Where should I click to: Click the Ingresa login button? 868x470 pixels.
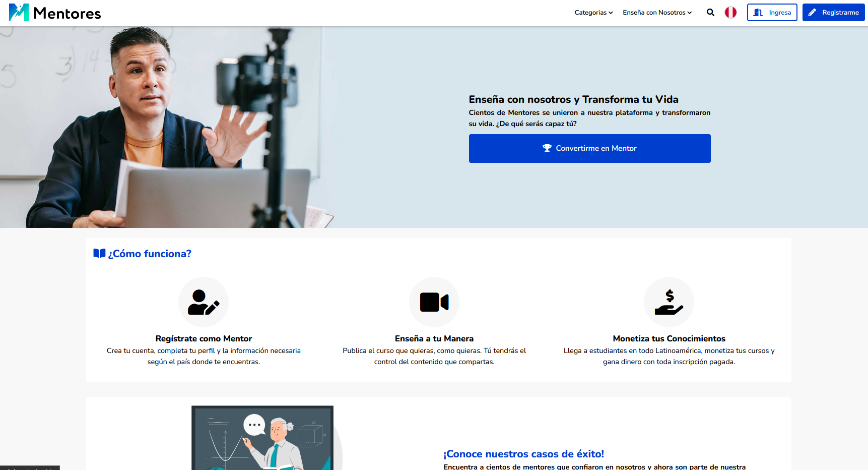coord(772,13)
